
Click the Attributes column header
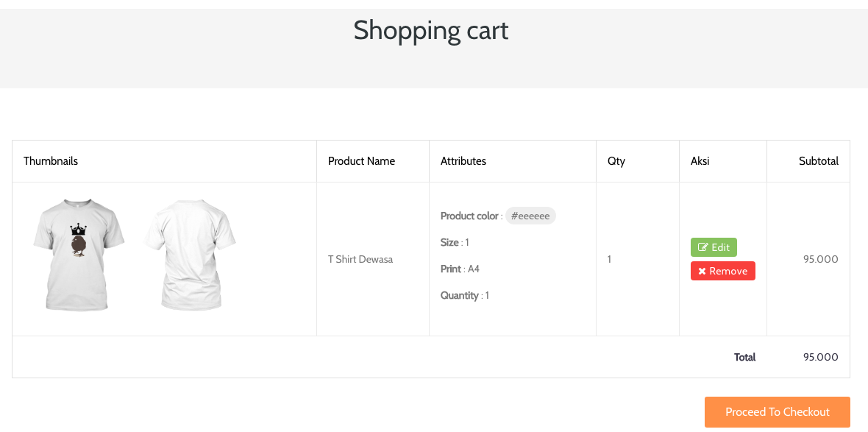click(463, 161)
